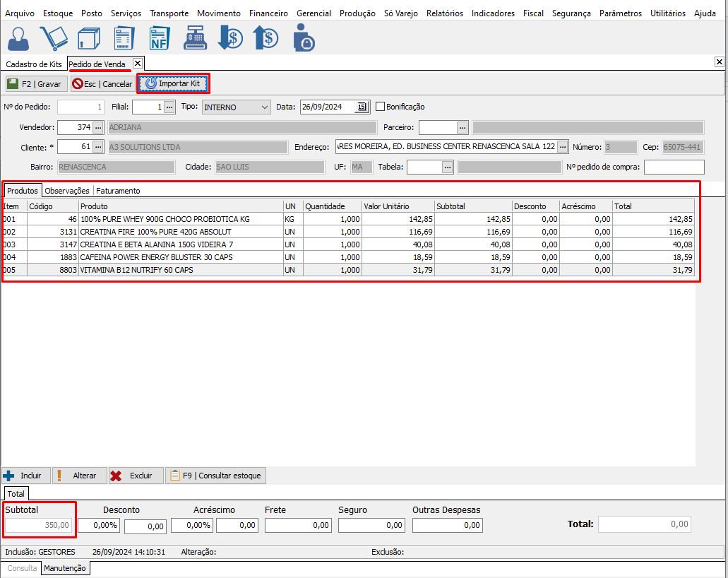The image size is (728, 578).
Task: Switch to the Observações tab
Action: (x=67, y=191)
